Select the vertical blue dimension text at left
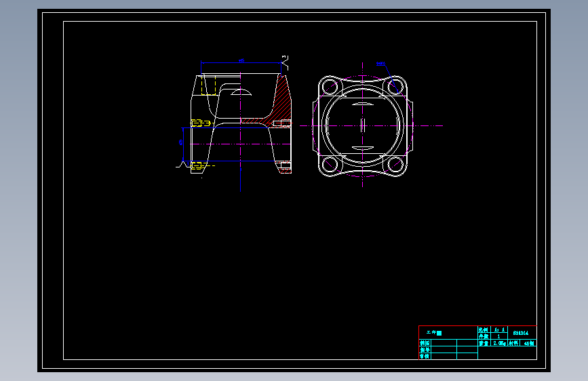Screen dimensions: 588x381 (x=181, y=142)
